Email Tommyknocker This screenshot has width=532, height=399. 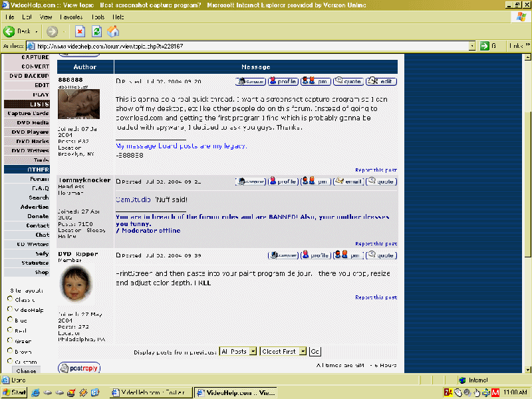click(348, 182)
